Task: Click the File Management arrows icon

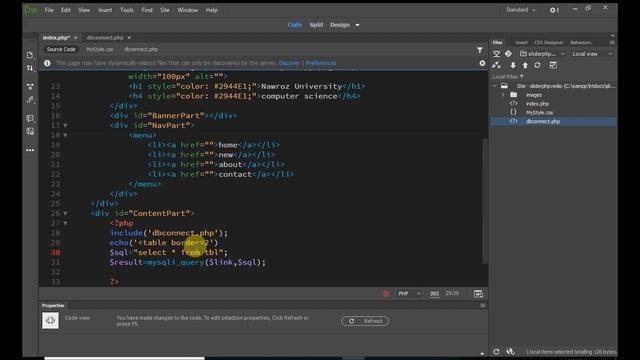Action: pos(30,68)
